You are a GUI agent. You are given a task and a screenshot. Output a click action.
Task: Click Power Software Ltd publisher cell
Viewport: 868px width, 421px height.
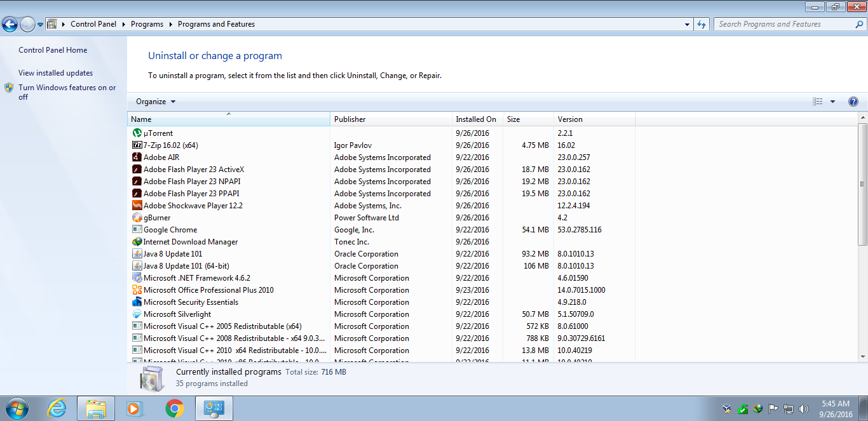[367, 218]
